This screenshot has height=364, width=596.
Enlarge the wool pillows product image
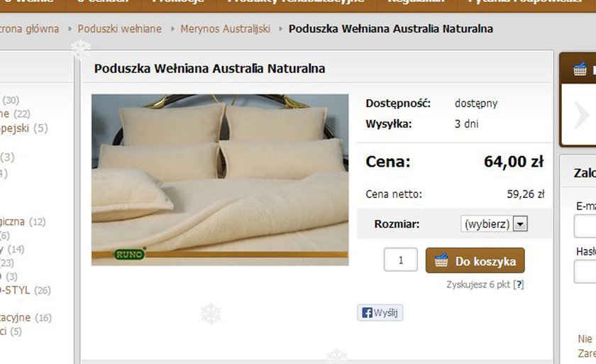(220, 180)
